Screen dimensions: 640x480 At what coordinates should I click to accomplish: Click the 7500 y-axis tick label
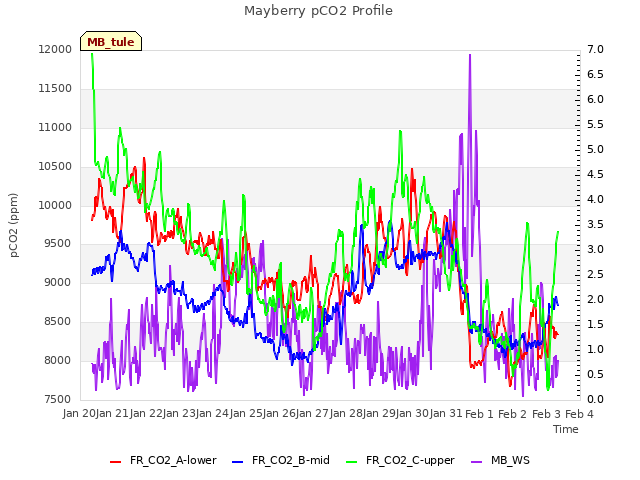coord(60,399)
